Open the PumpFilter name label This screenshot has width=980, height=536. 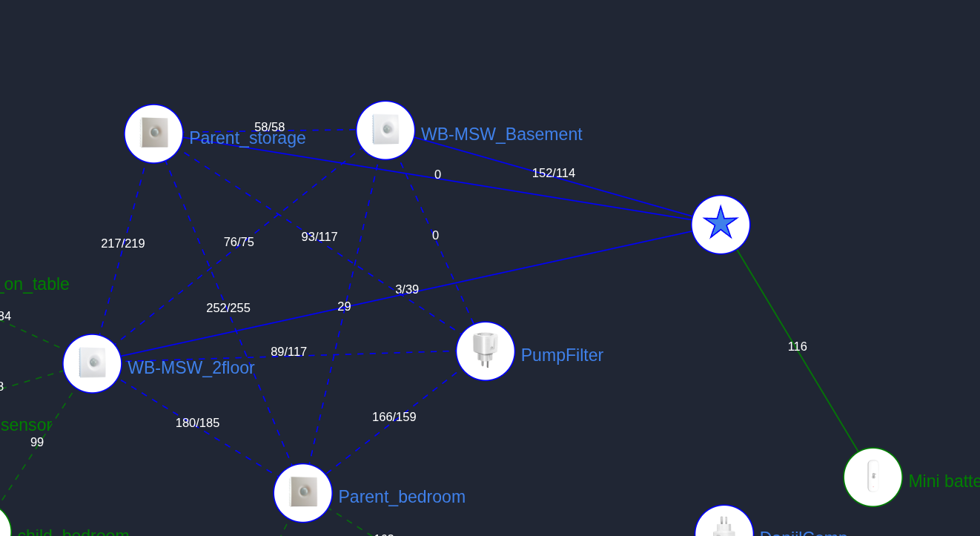[562, 355]
